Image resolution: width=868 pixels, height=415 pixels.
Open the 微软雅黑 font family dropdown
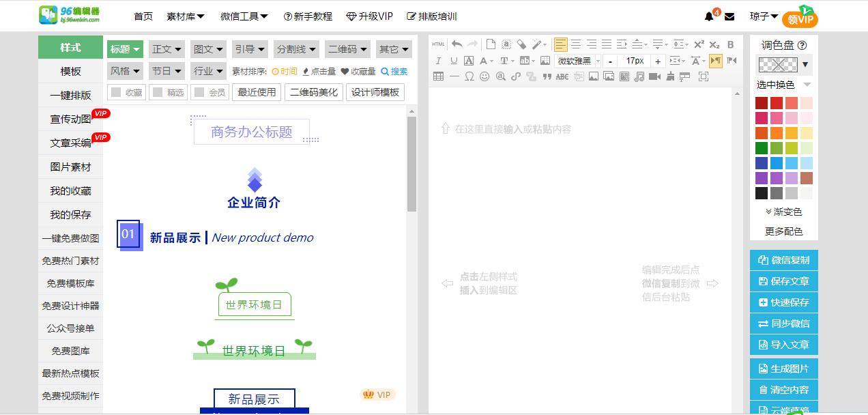click(x=575, y=61)
